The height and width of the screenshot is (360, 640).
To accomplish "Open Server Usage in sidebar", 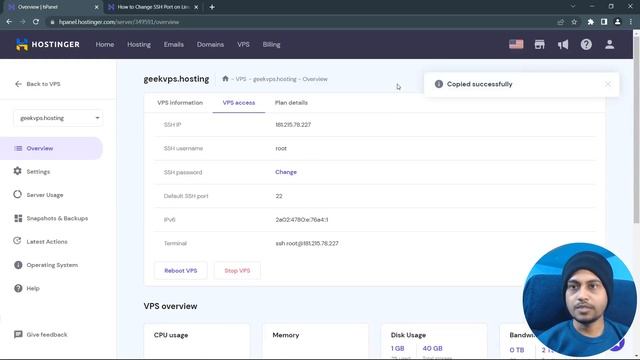I will coord(45,195).
